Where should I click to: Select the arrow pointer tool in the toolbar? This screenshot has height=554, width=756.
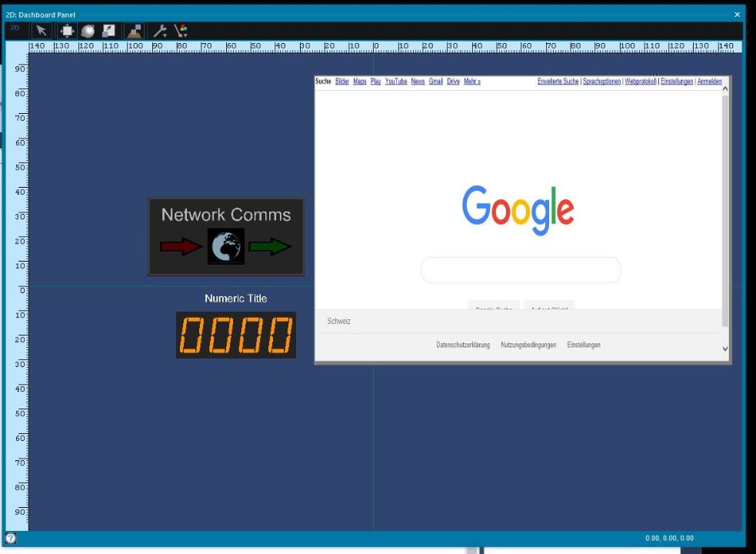point(42,31)
